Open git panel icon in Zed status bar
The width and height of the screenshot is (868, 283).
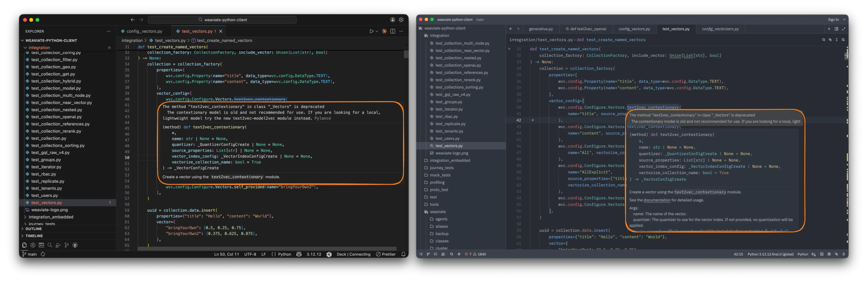pyautogui.click(x=428, y=254)
